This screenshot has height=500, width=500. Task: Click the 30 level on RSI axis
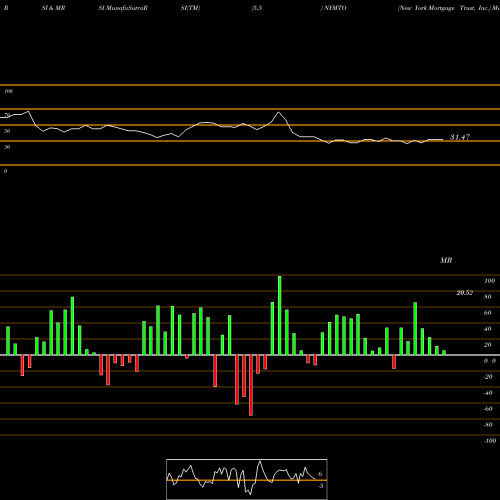coord(7,147)
